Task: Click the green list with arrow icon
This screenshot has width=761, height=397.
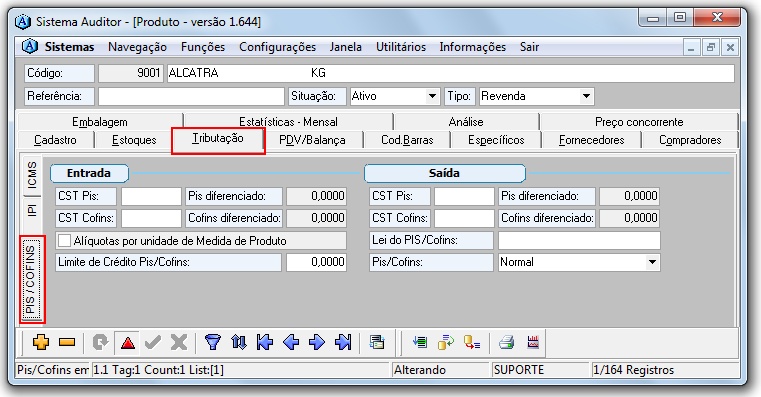Action: pyautogui.click(x=420, y=342)
